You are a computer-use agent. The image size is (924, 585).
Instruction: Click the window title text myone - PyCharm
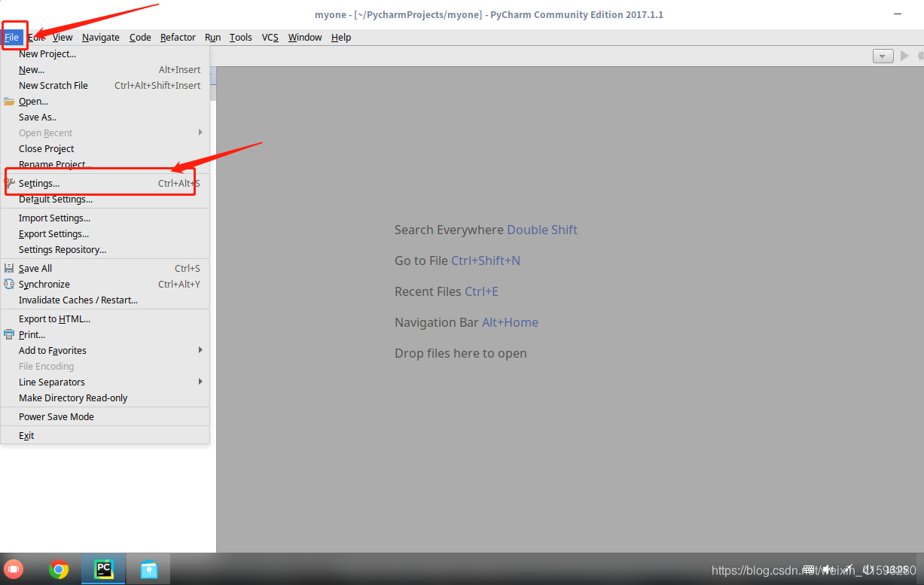click(x=489, y=14)
